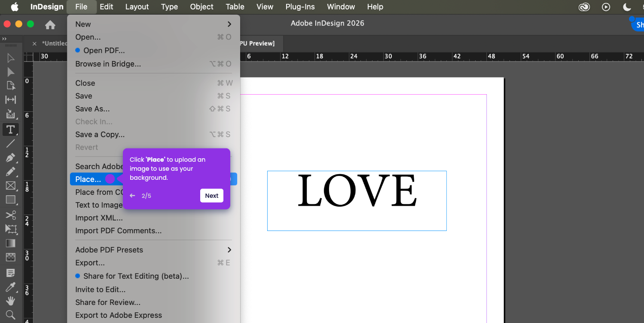Open the View menu
Image resolution: width=644 pixels, height=323 pixels.
(x=265, y=7)
